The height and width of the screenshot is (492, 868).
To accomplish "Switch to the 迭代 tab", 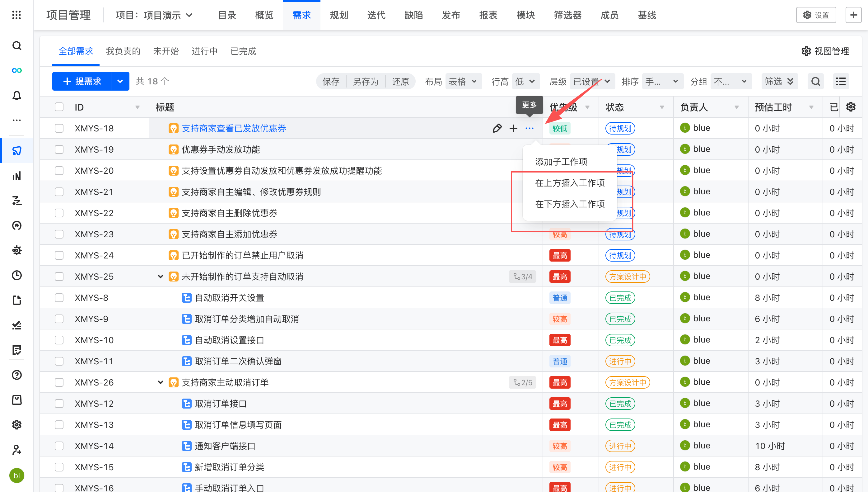I will pyautogui.click(x=376, y=15).
